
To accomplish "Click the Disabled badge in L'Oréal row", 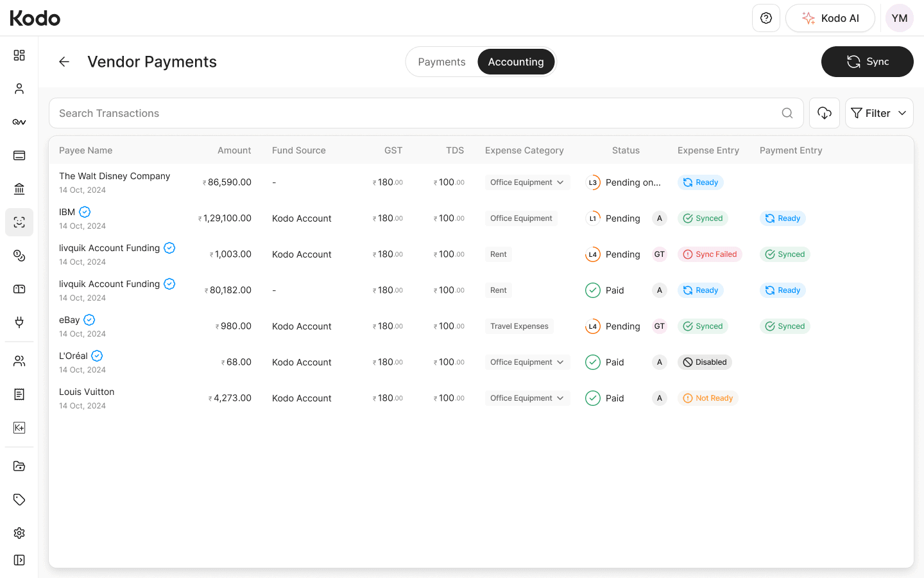I will 705,362.
